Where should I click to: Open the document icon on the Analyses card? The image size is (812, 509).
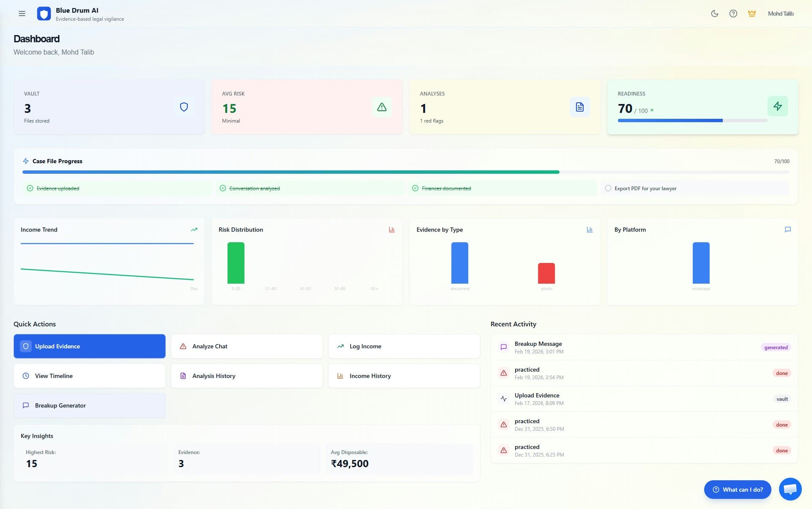point(579,107)
